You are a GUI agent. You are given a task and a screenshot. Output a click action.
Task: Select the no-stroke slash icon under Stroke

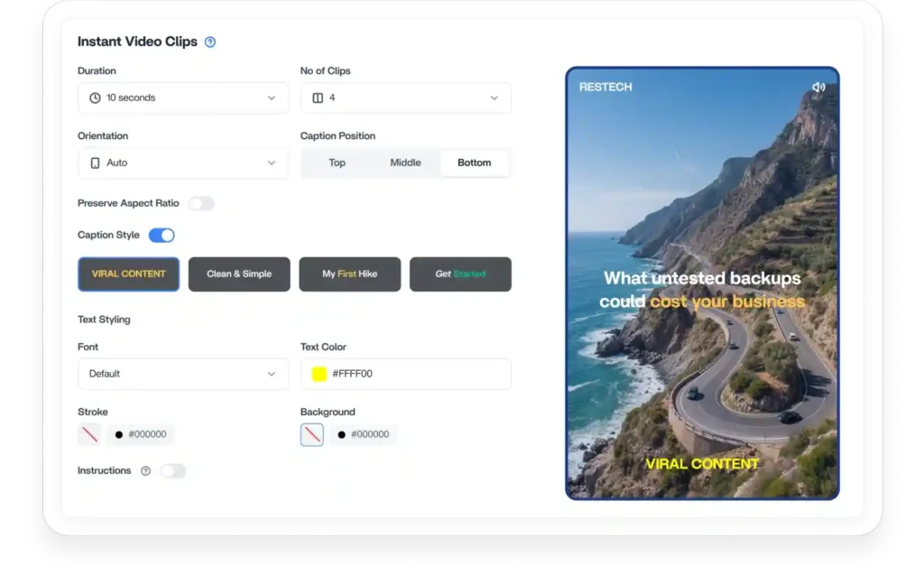[x=89, y=434]
